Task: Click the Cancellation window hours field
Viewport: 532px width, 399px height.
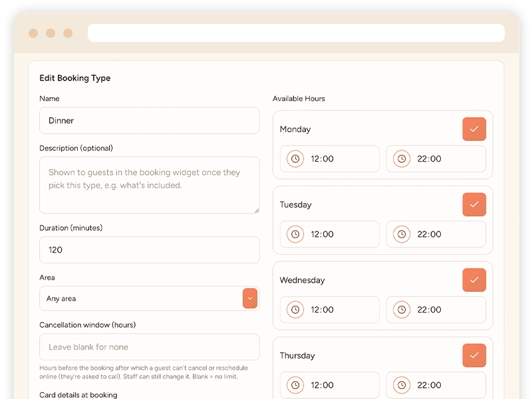Action: pyautogui.click(x=150, y=346)
